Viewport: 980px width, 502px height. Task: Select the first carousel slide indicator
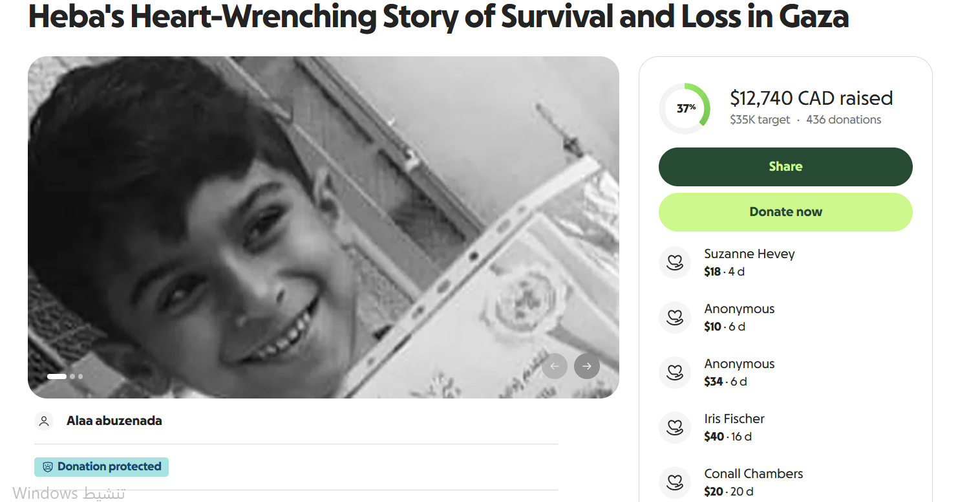point(57,376)
